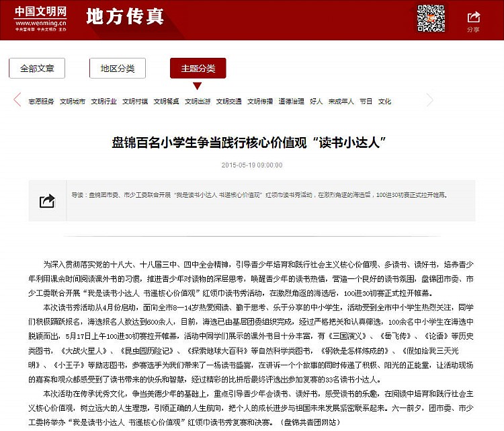Click the 中国文明网 site logo

[40, 19]
